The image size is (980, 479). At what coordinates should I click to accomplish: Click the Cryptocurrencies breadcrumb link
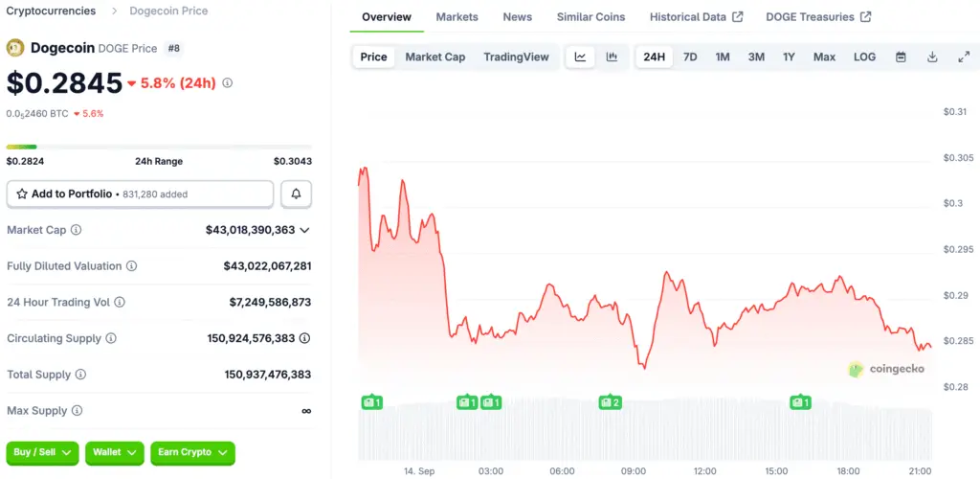pyautogui.click(x=51, y=11)
